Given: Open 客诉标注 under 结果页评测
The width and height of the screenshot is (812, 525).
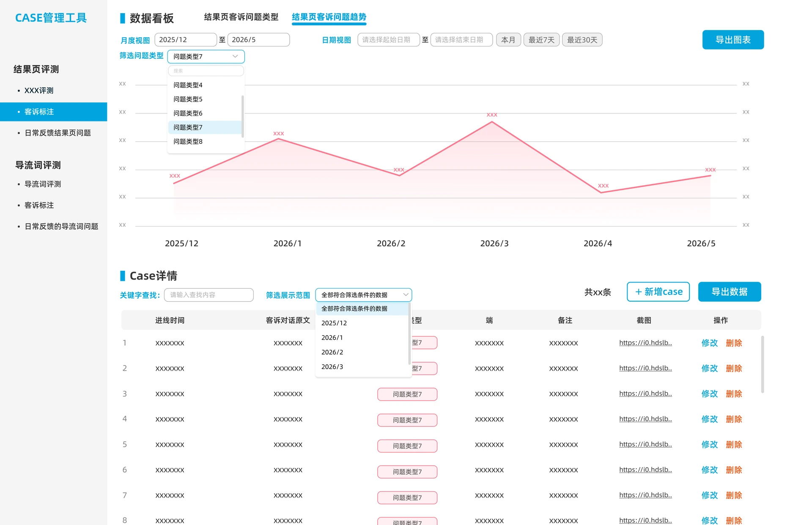Looking at the screenshot, I should [x=53, y=112].
